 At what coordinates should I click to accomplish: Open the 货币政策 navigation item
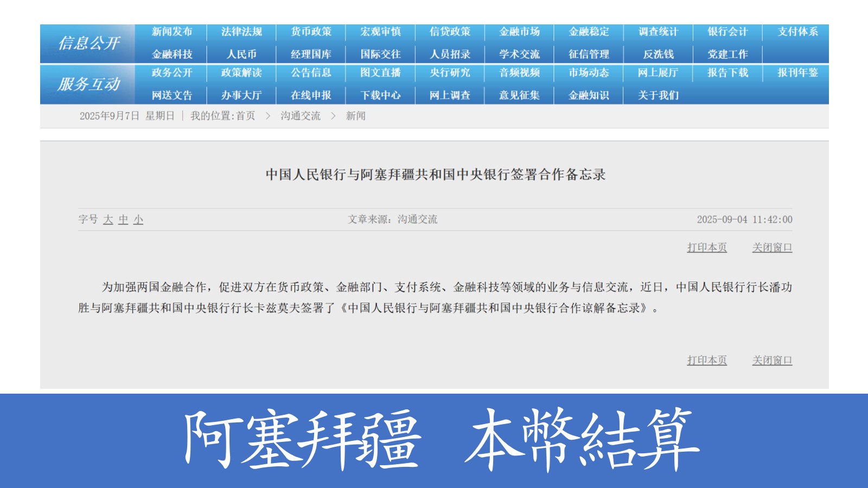311,32
